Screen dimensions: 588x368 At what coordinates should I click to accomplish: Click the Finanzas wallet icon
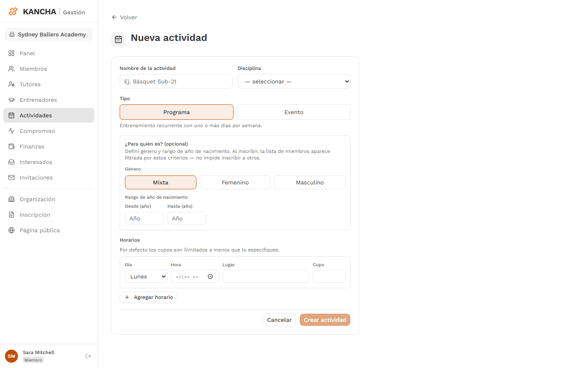11,146
